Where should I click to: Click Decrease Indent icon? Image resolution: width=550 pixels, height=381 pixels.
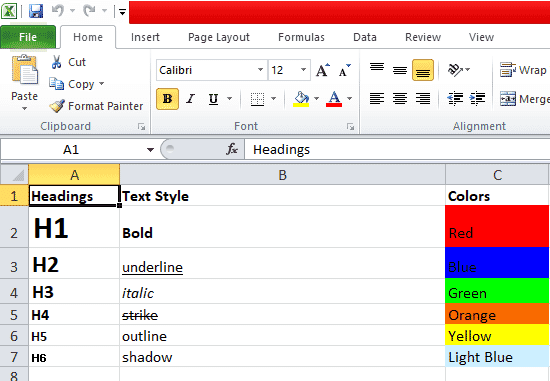pos(455,99)
